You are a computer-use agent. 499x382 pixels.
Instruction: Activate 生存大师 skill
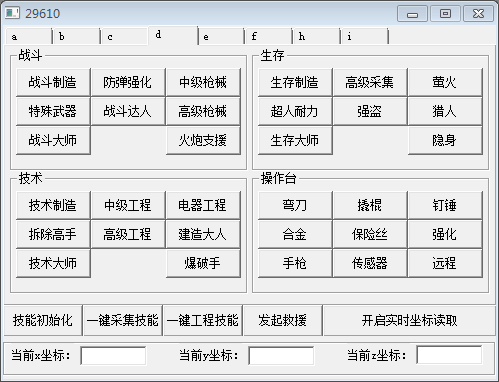pyautogui.click(x=295, y=140)
